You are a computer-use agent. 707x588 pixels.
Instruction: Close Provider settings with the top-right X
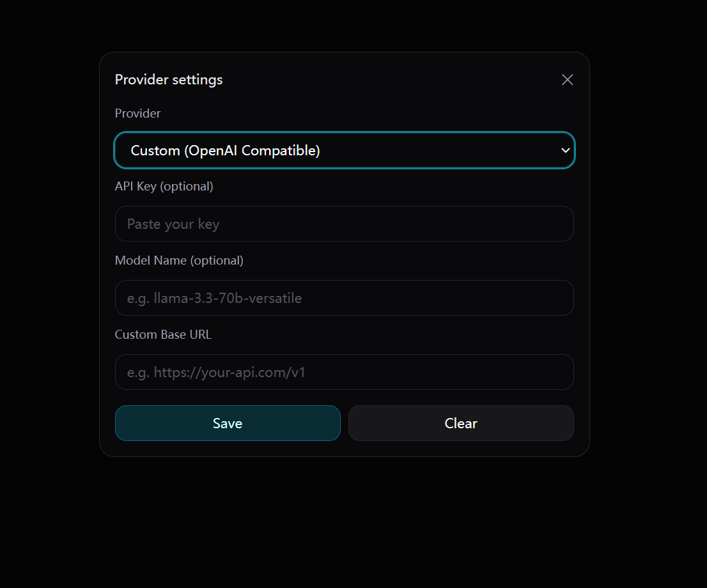click(x=567, y=79)
